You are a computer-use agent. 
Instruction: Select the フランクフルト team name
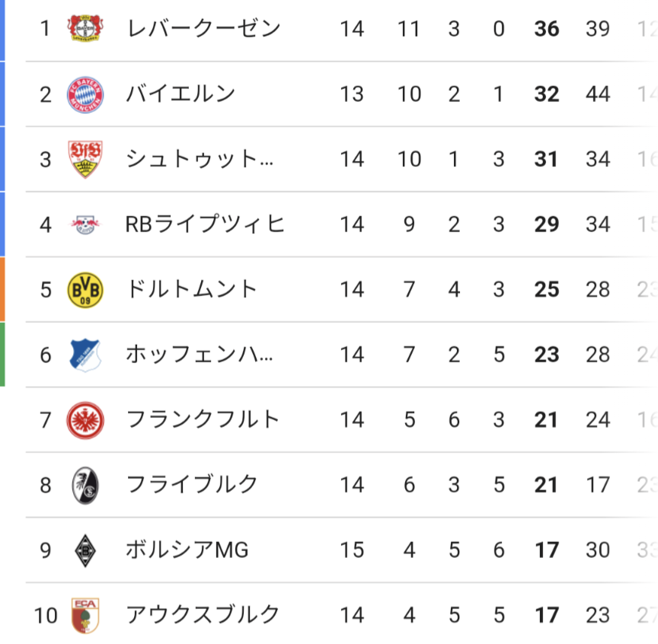click(203, 420)
